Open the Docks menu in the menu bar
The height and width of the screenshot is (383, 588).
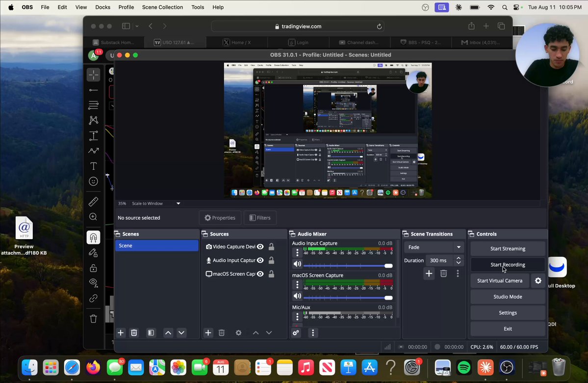(x=103, y=7)
